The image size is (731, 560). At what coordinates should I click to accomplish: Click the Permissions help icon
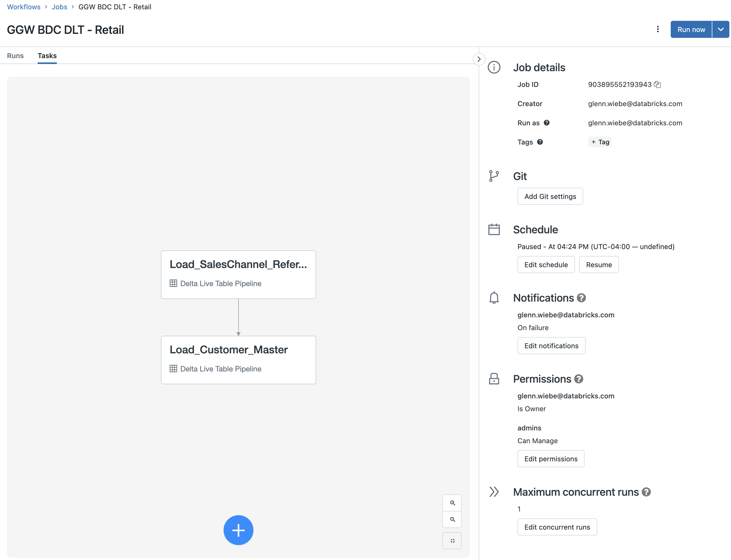(x=579, y=379)
